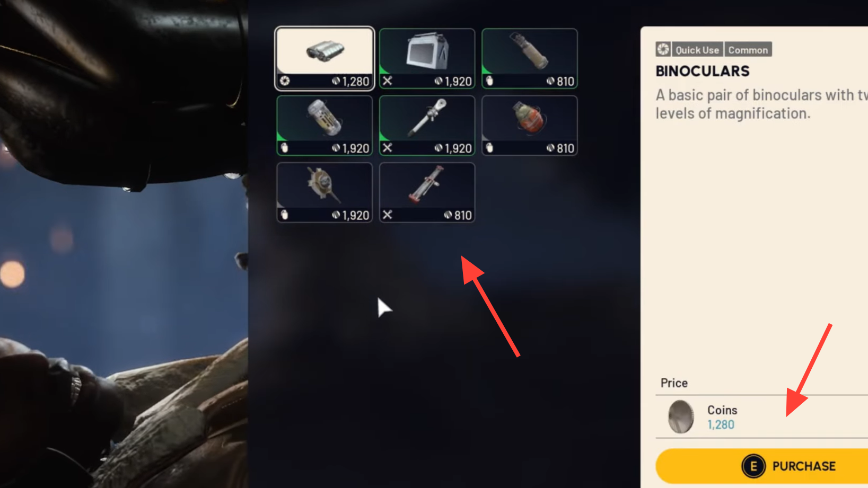The width and height of the screenshot is (868, 488).
Task: Select the spiked mine item for 1,920
Action: pos(325,192)
